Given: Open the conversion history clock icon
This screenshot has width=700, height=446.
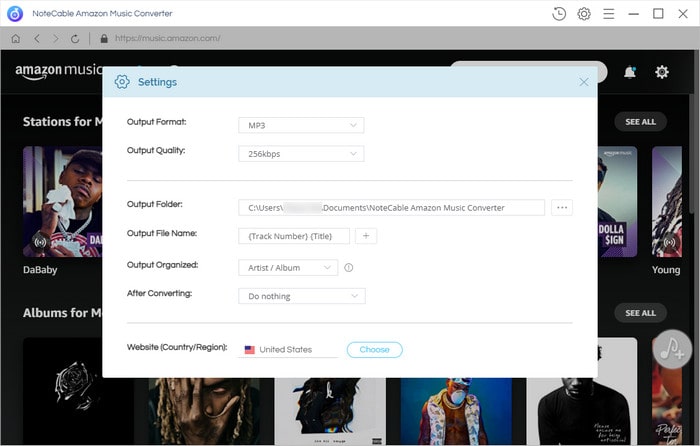Looking at the screenshot, I should (559, 14).
